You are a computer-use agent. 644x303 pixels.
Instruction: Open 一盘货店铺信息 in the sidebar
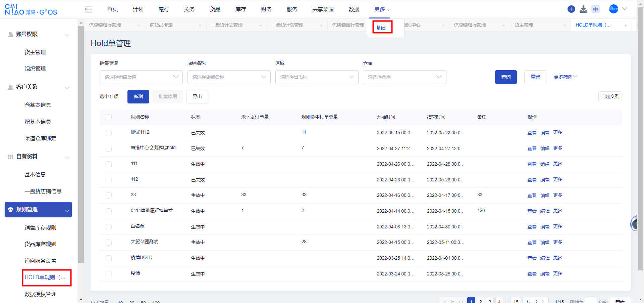pos(43,191)
